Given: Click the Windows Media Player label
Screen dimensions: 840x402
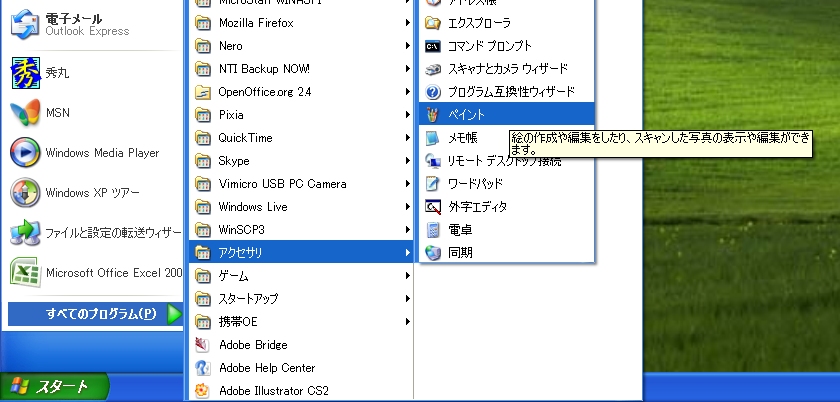Looking at the screenshot, I should point(102,153).
